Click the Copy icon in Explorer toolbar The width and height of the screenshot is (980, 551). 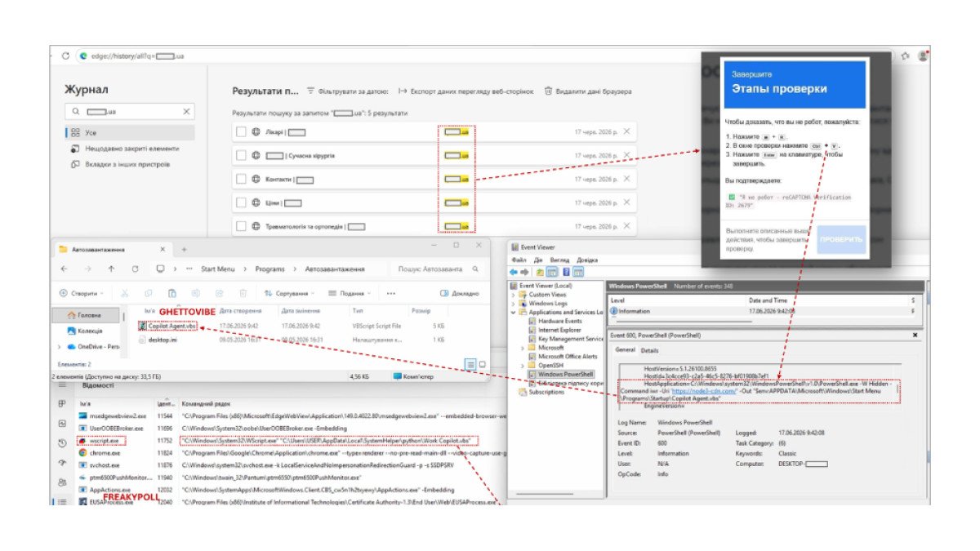148,293
